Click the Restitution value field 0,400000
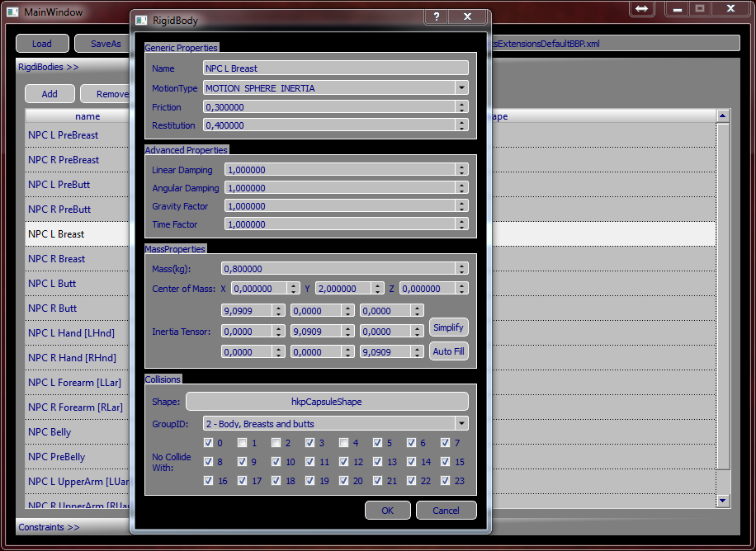The width and height of the screenshot is (756, 551). coord(329,125)
